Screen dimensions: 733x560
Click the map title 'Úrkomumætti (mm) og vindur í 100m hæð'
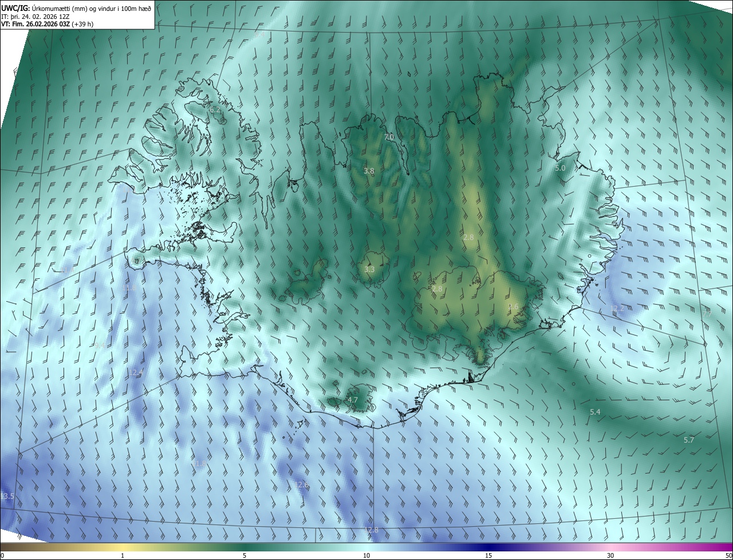click(x=92, y=7)
